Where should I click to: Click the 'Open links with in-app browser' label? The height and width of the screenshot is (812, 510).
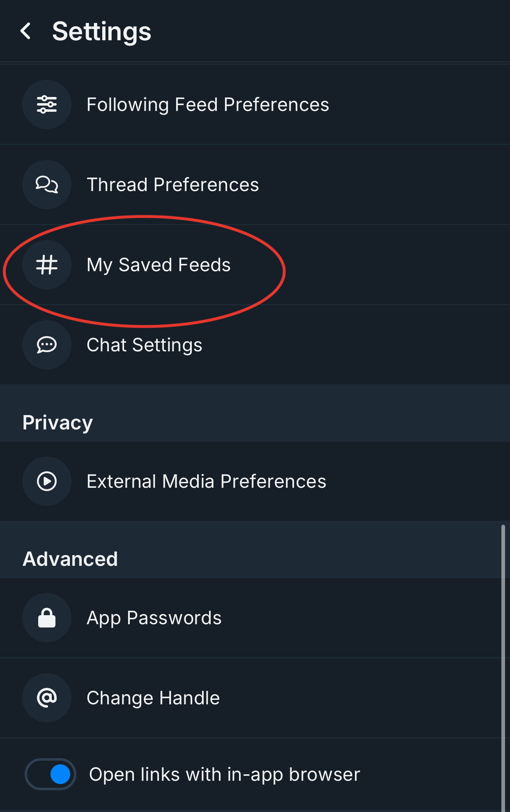tap(225, 774)
